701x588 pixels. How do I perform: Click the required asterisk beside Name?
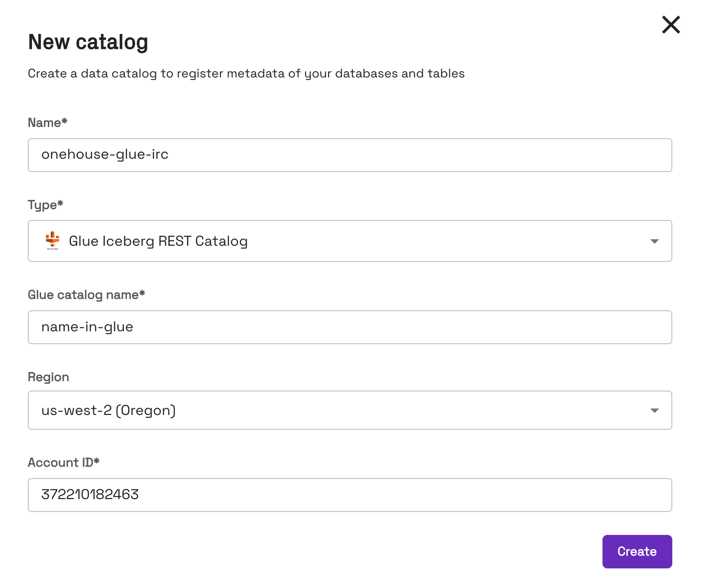point(65,121)
